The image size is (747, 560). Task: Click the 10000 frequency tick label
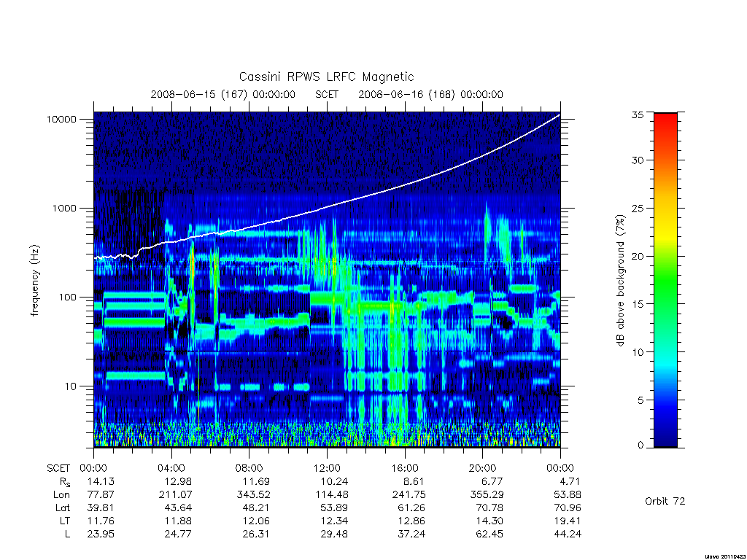click(x=61, y=119)
